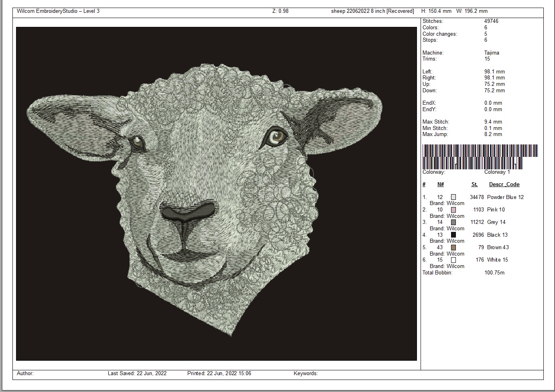Click the machine type 'Tajima'
Image resolution: width=555 pixels, height=392 pixels.
pos(492,53)
